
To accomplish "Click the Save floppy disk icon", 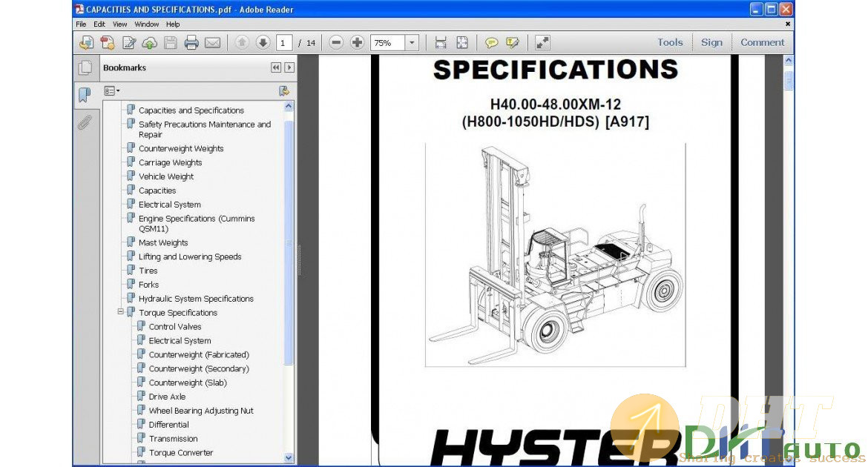I will [x=171, y=42].
